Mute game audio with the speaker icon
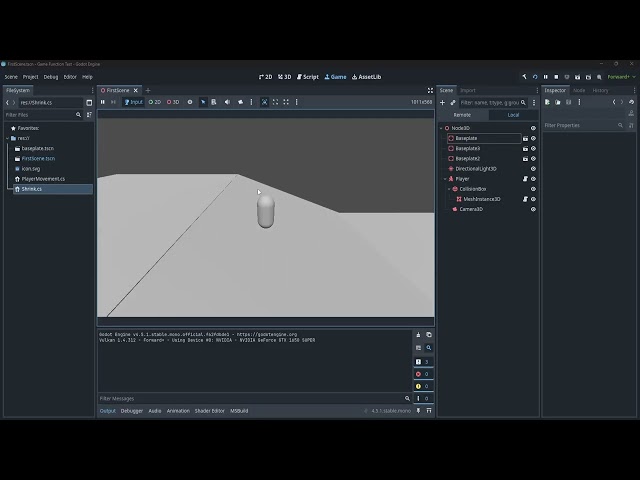The height and width of the screenshot is (480, 640). click(x=227, y=102)
